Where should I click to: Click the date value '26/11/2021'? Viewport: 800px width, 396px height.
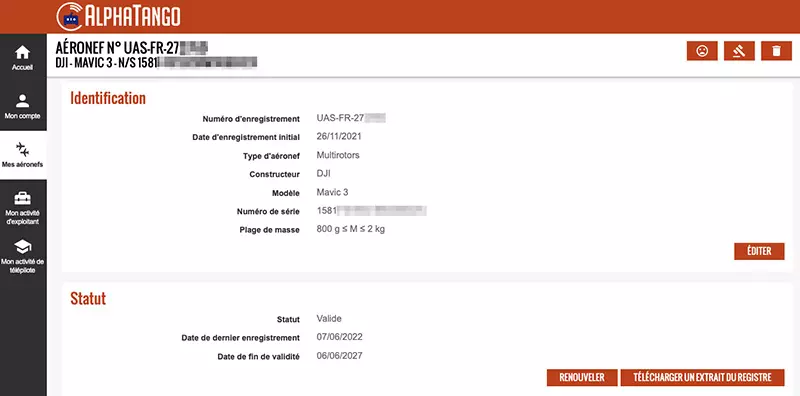pyautogui.click(x=339, y=137)
